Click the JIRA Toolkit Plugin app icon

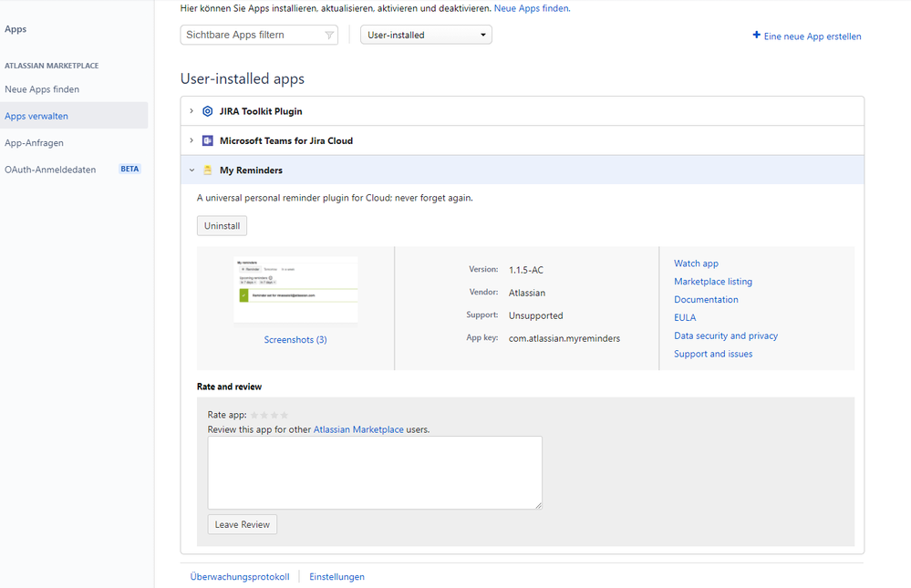pos(207,111)
